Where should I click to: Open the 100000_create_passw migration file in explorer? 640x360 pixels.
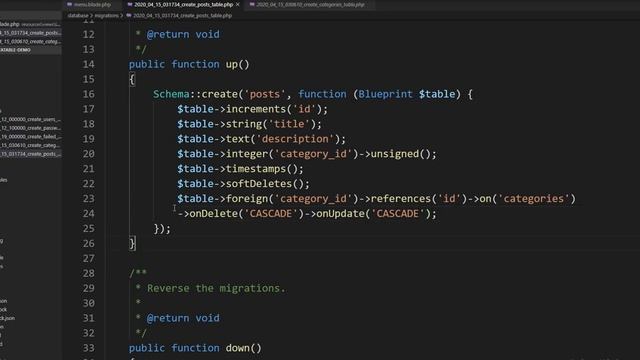point(31,128)
